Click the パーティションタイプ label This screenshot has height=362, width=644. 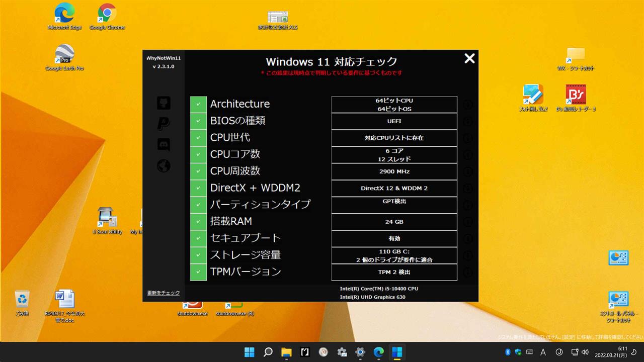[x=260, y=204]
